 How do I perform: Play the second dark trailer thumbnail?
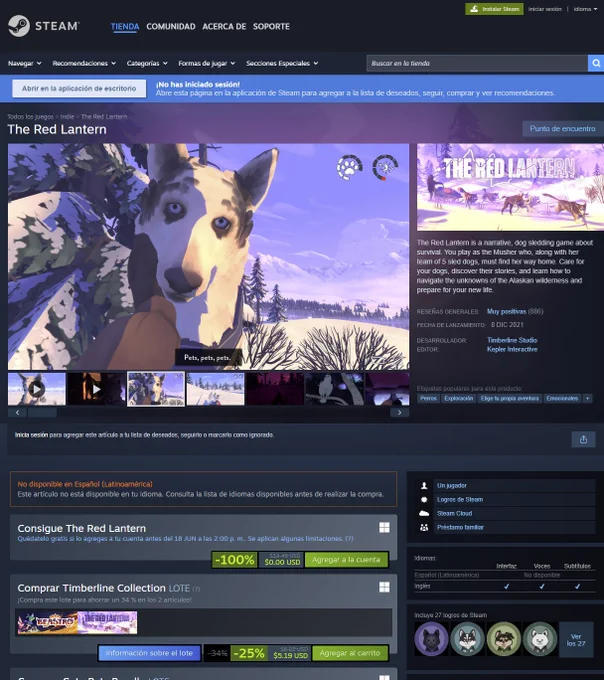pyautogui.click(x=96, y=389)
